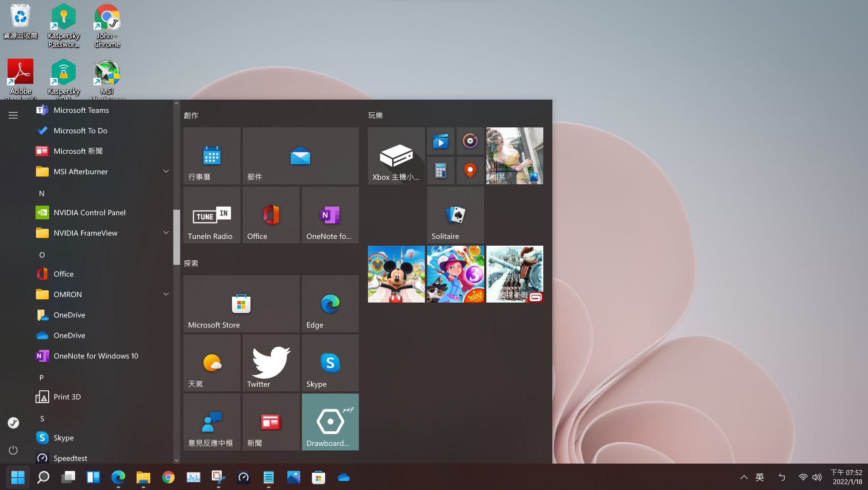Launch the TuneIn Radio tile

point(212,215)
